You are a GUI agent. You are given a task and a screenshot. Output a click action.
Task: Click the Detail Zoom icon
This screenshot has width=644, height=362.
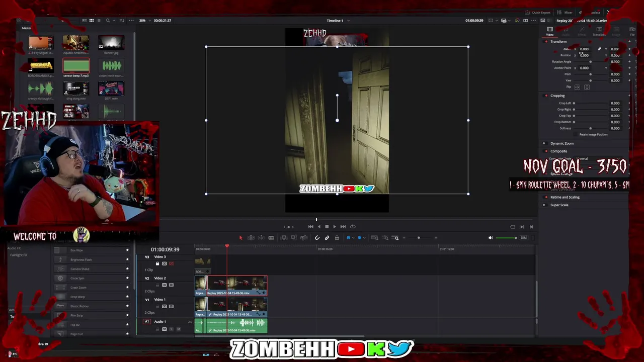pyautogui.click(x=386, y=238)
